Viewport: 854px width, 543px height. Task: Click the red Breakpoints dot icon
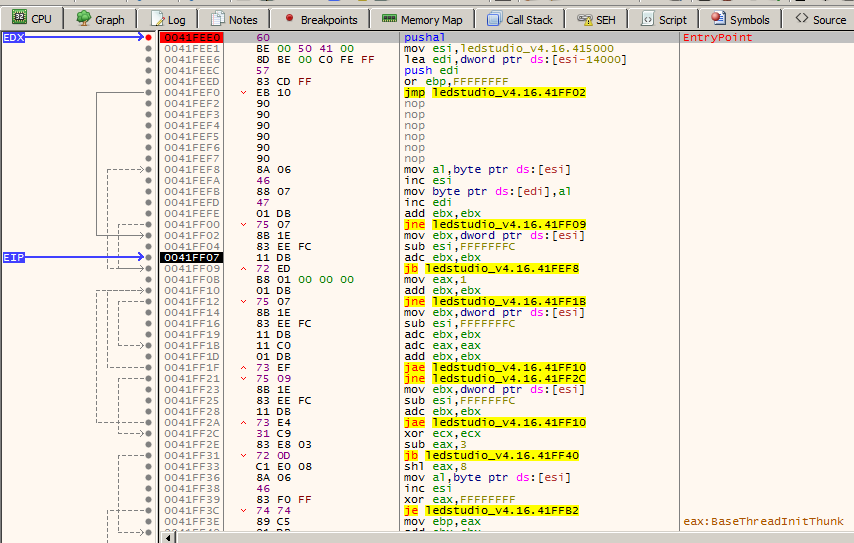click(x=289, y=18)
